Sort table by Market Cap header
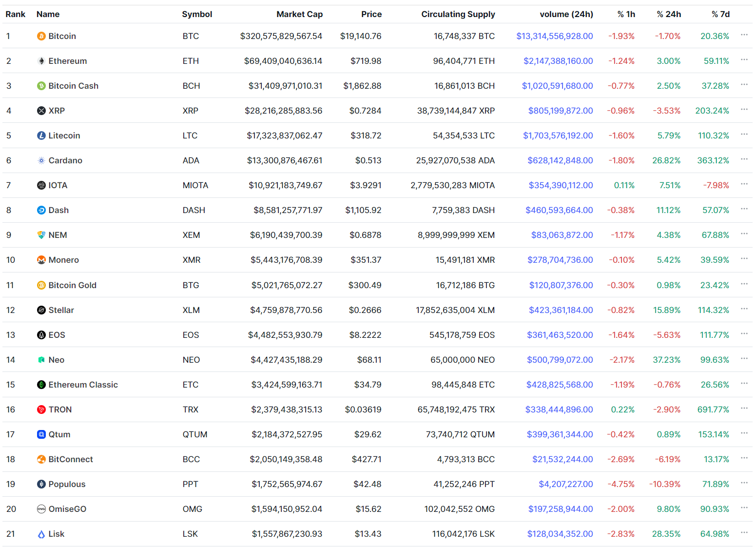 (299, 14)
